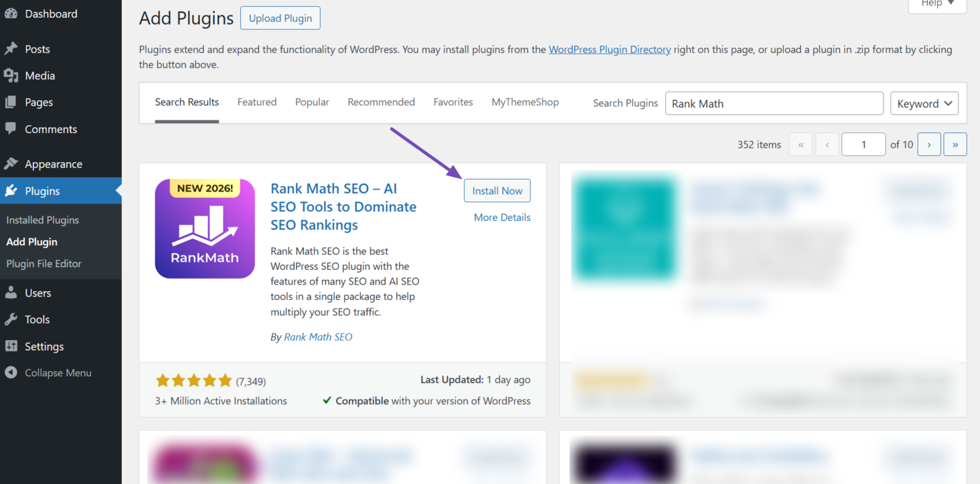This screenshot has height=484, width=980.
Task: Open the Posts menu item
Action: coord(61,49)
